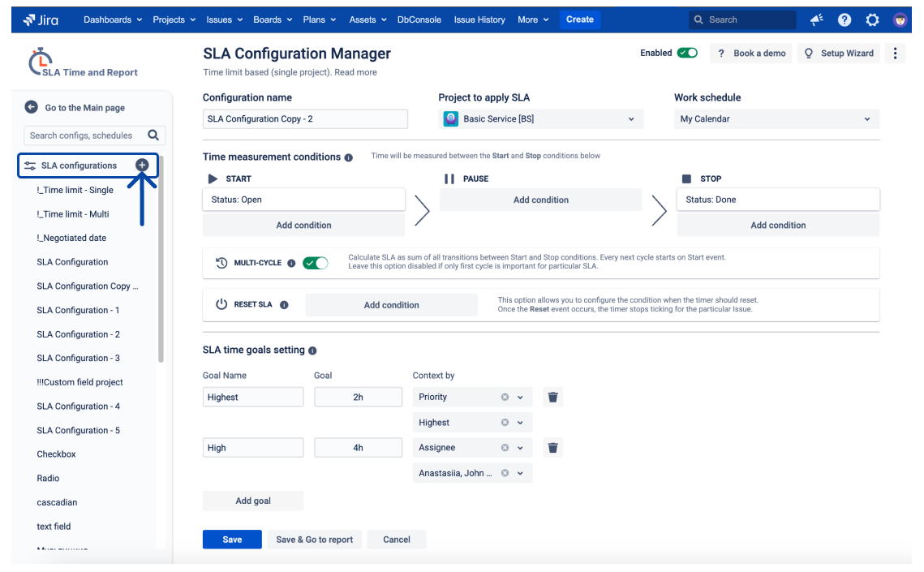Click the Add goal button
Screen dimensions: 924x572
point(253,501)
